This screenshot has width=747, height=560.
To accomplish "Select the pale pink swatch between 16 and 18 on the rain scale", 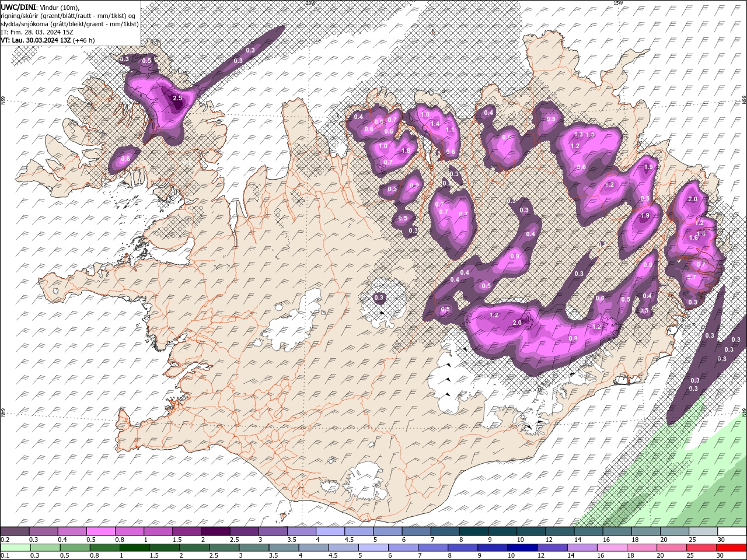I will click(611, 548).
